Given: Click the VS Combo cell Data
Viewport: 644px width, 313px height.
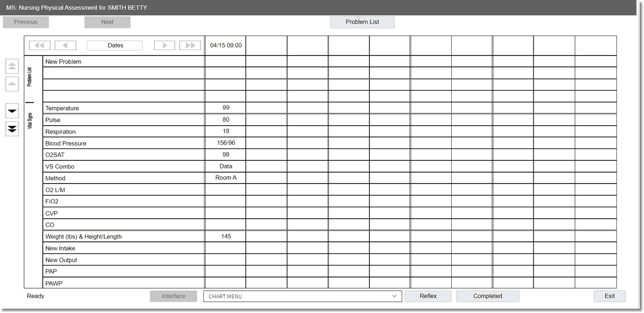Looking at the screenshot, I should point(226,166).
